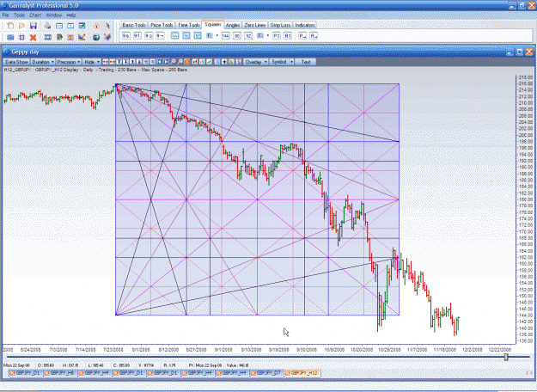Screen dimensions: 537x392
Task: Click the Open folder icon
Action: click(21, 26)
